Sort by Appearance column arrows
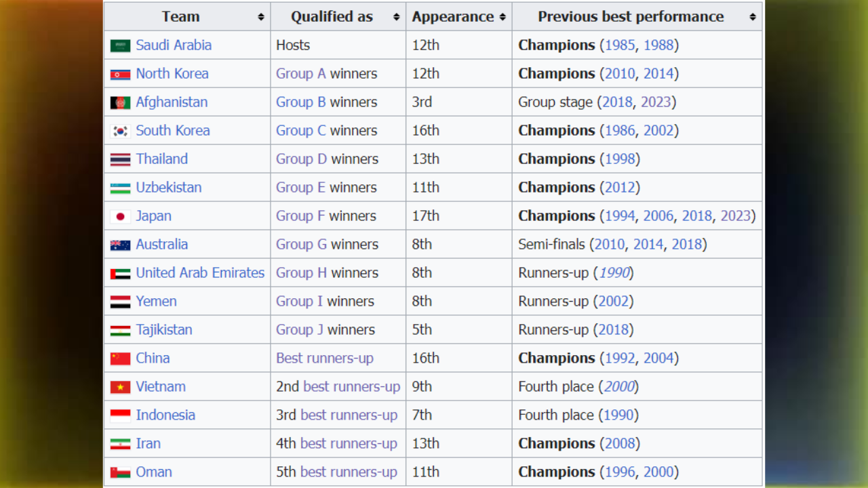The height and width of the screenshot is (488, 868). pyautogui.click(x=502, y=17)
